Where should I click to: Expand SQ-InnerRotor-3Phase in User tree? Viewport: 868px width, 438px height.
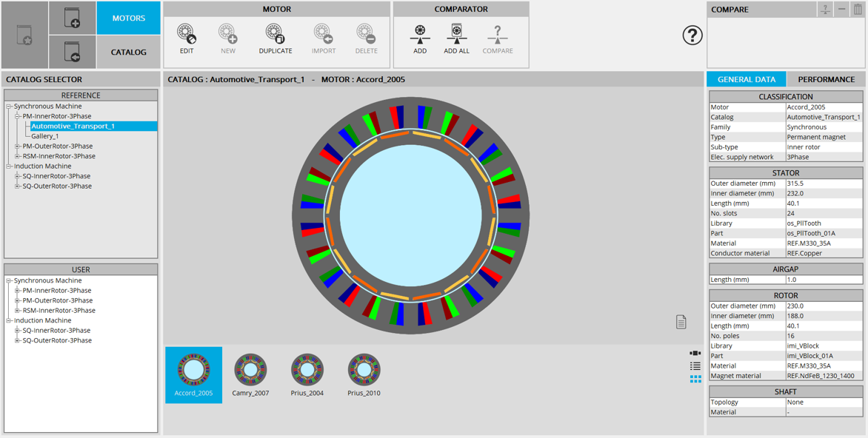click(18, 331)
